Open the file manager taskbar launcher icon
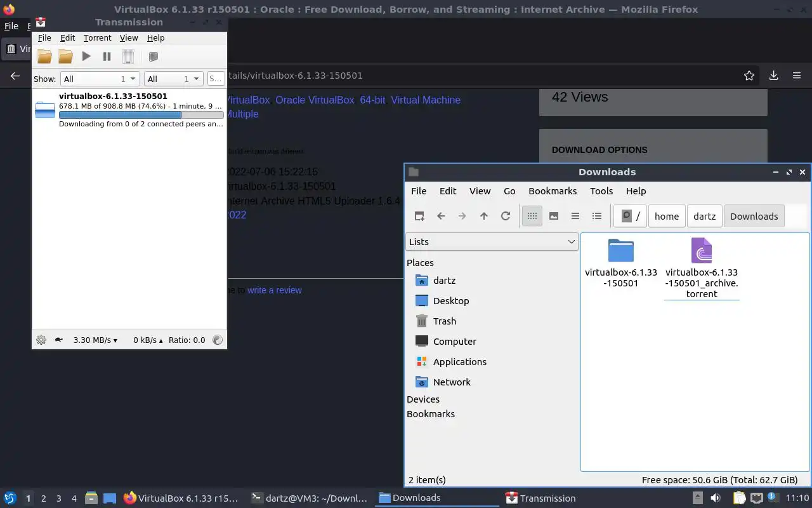Viewport: 812px width, 508px height. coord(91,498)
